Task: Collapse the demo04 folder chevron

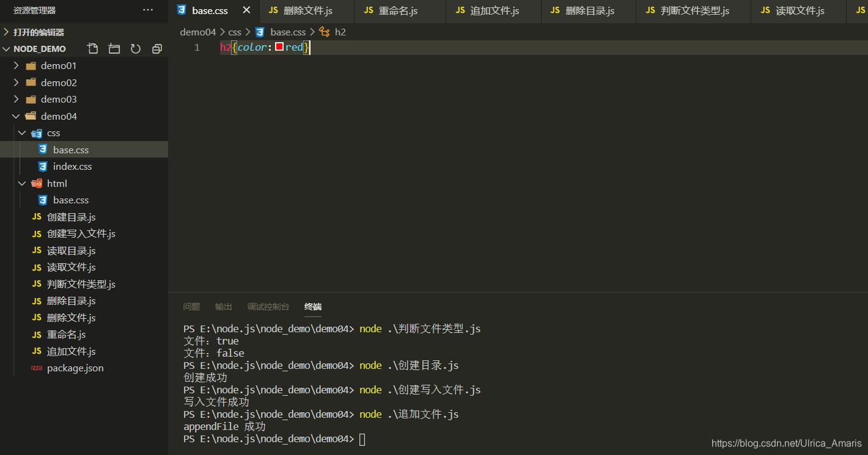Action: [x=17, y=116]
